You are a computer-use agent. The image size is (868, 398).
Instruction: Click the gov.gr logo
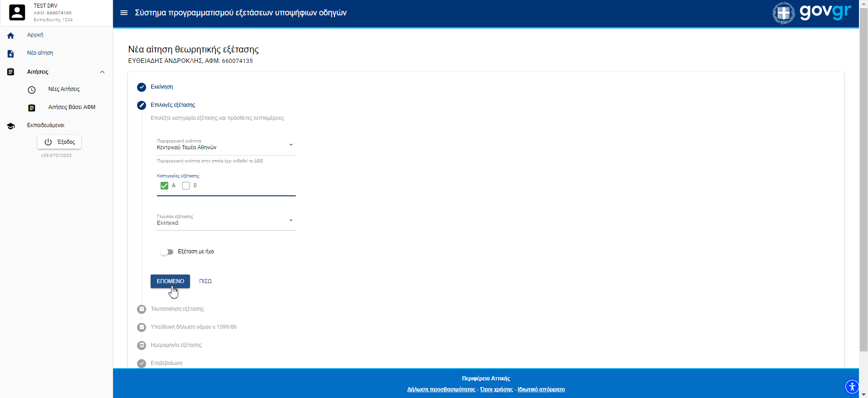pos(812,13)
